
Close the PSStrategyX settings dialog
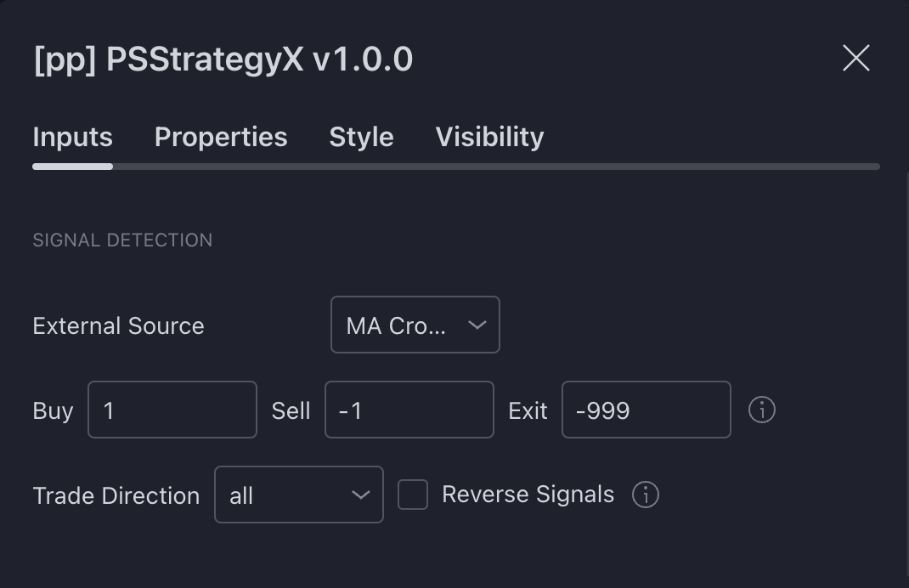[855, 58]
